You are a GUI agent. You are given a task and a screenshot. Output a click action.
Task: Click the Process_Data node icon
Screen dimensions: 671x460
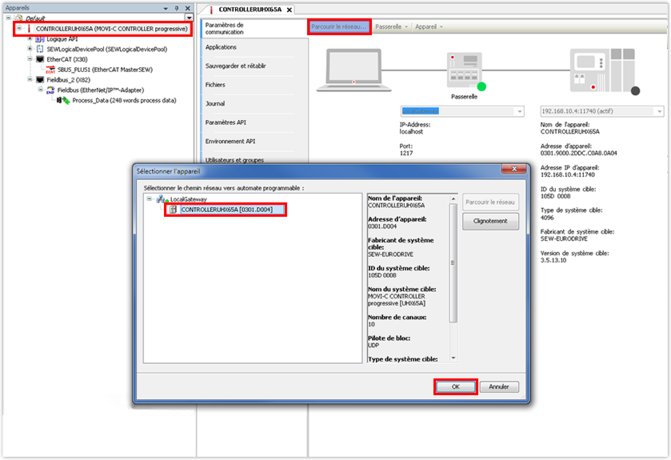[63, 100]
